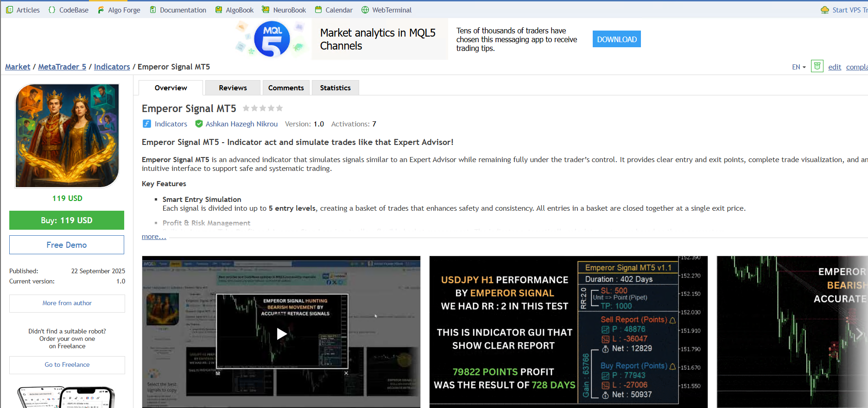Click the banner text 'Market analytics in MQL5 Channels'
This screenshot has width=868, height=408.
pyautogui.click(x=378, y=39)
